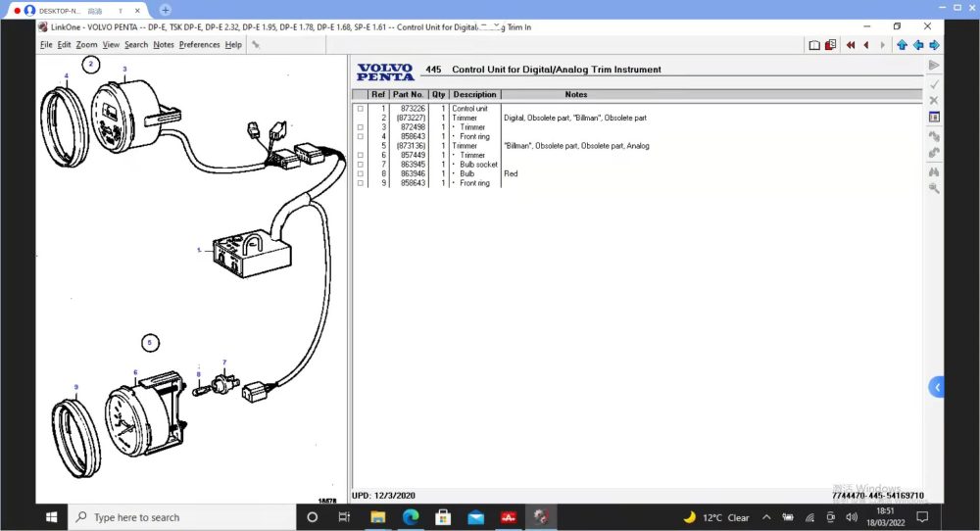Open the selection list window icon
This screenshot has width=980, height=531.
point(934,117)
